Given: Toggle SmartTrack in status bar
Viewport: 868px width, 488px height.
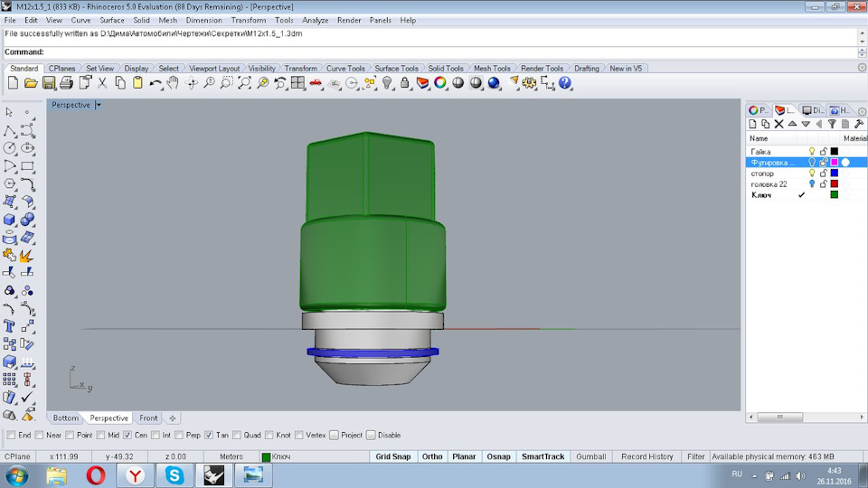Looking at the screenshot, I should pyautogui.click(x=543, y=457).
